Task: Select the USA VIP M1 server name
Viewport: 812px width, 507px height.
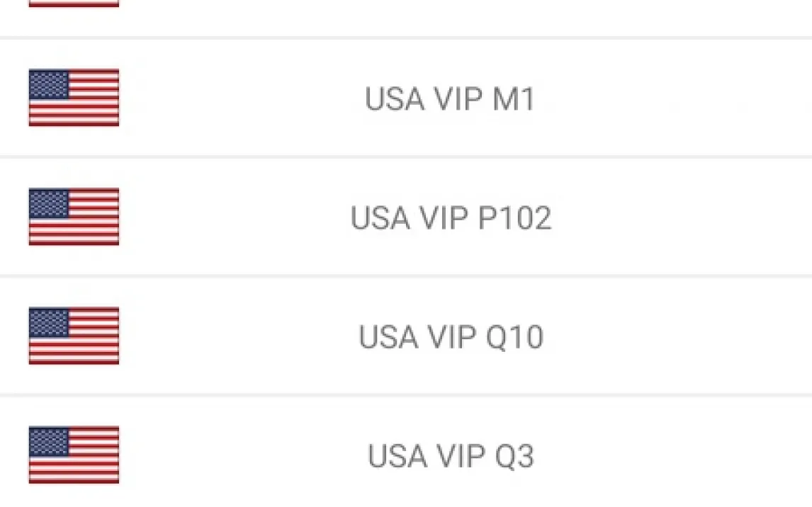Action: tap(449, 98)
